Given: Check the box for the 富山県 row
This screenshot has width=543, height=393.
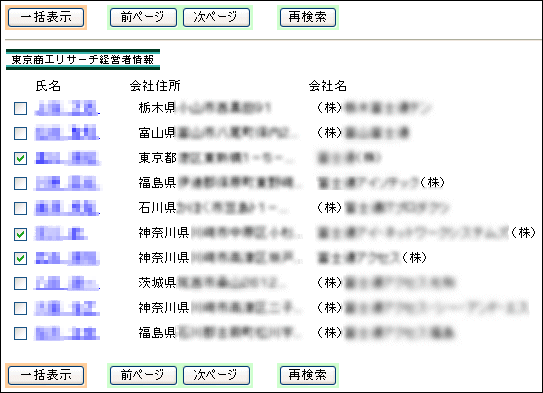Looking at the screenshot, I should [x=20, y=133].
